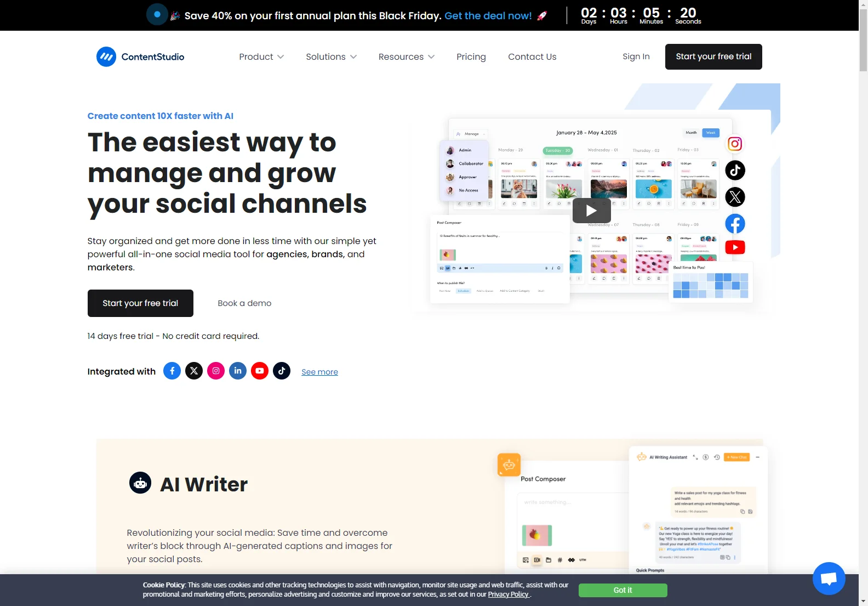Open Facebook integration icon in Integrated with row
Screen dimensions: 868x606
point(172,371)
